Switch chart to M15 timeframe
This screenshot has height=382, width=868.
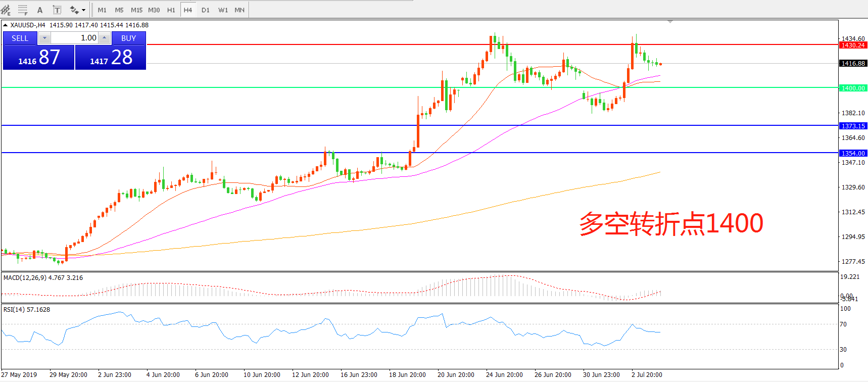click(136, 10)
